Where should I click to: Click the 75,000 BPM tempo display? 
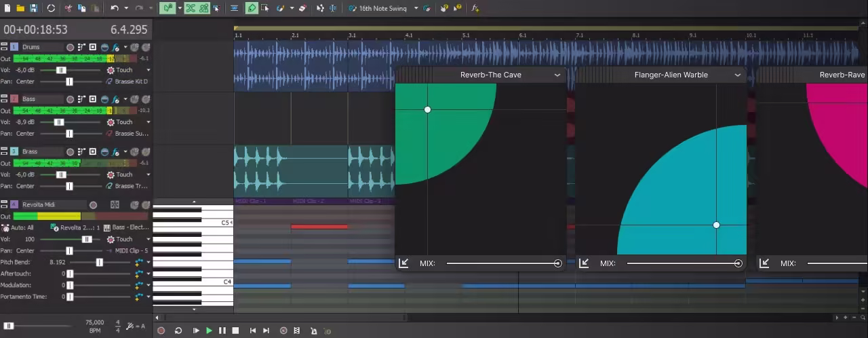[95, 326]
